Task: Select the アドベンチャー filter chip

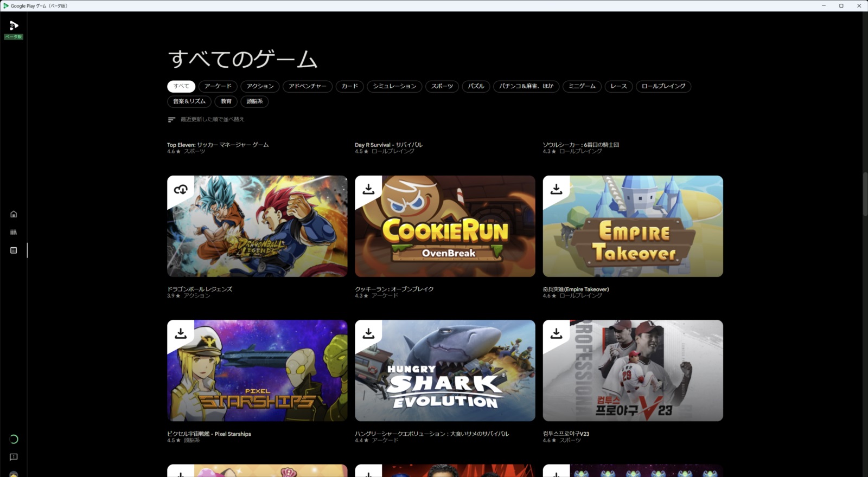Action: pyautogui.click(x=308, y=86)
